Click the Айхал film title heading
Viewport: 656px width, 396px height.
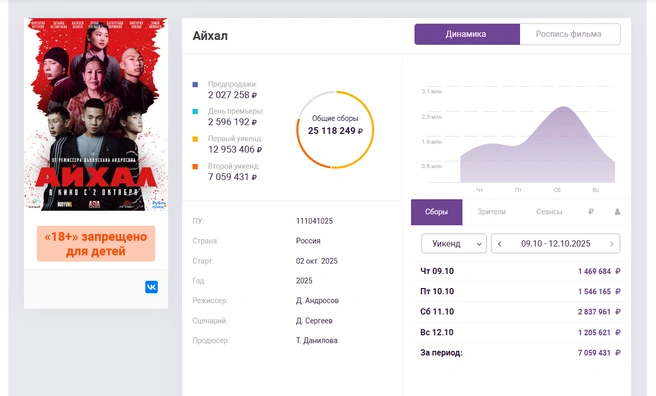coord(210,36)
